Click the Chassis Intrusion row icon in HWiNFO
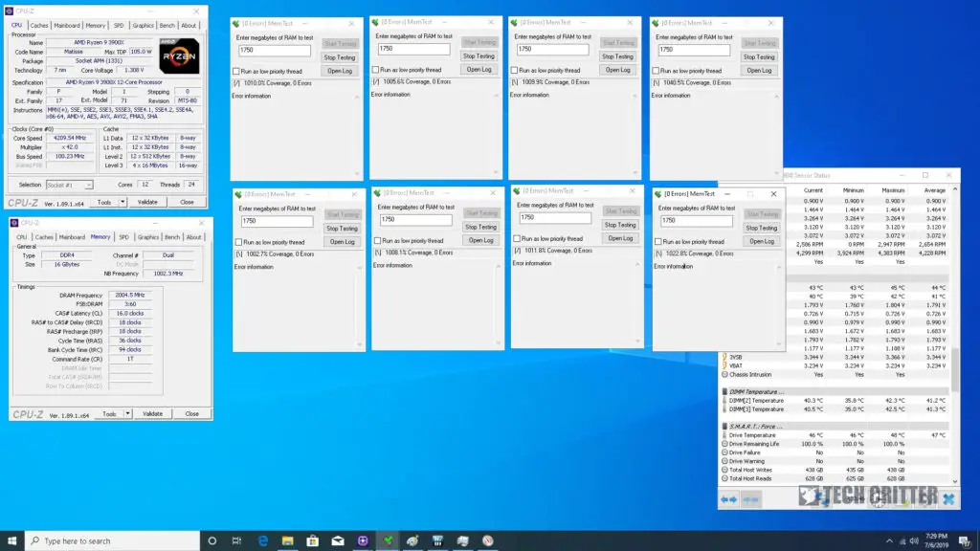Viewport: 980px width, 551px height. click(724, 375)
